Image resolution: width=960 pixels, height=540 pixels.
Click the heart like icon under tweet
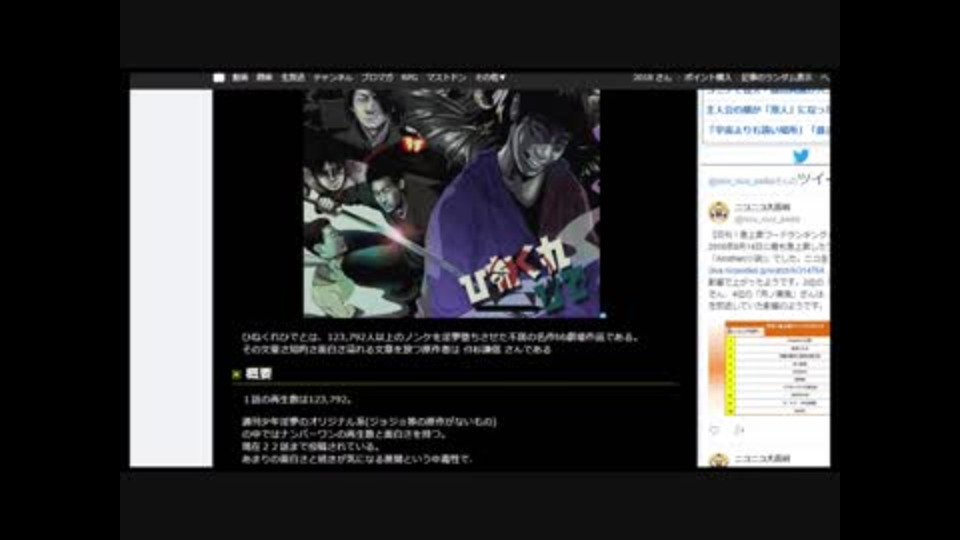pyautogui.click(x=714, y=430)
